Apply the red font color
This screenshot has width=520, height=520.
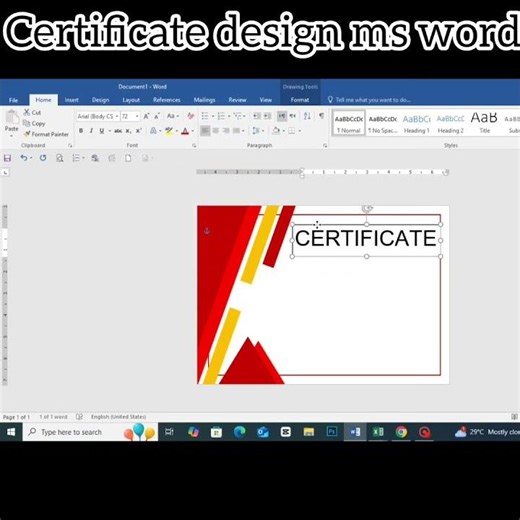tap(185, 131)
